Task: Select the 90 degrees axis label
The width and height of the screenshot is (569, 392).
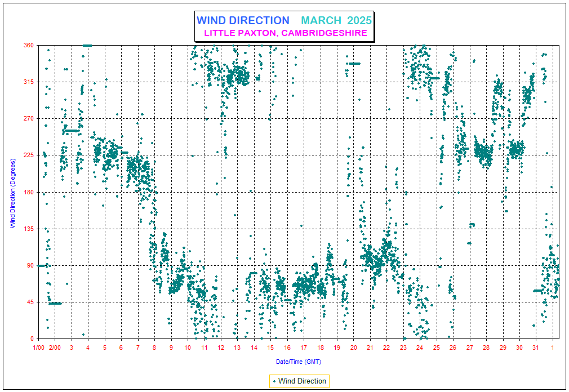Action: point(30,265)
